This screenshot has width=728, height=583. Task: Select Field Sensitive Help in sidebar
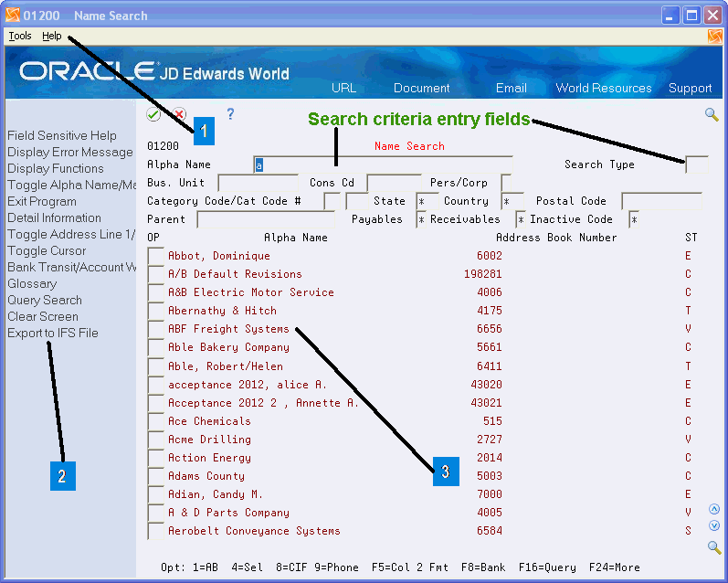(x=62, y=135)
